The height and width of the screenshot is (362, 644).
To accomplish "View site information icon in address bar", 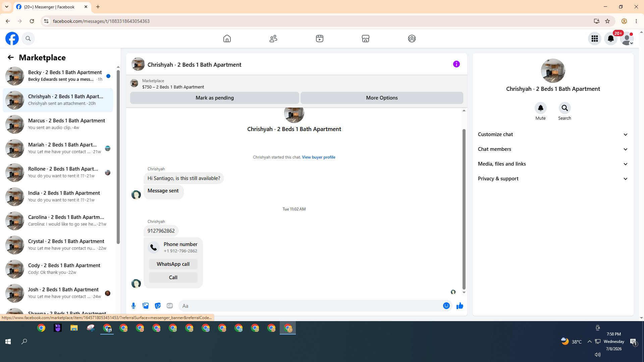I will click(46, 21).
